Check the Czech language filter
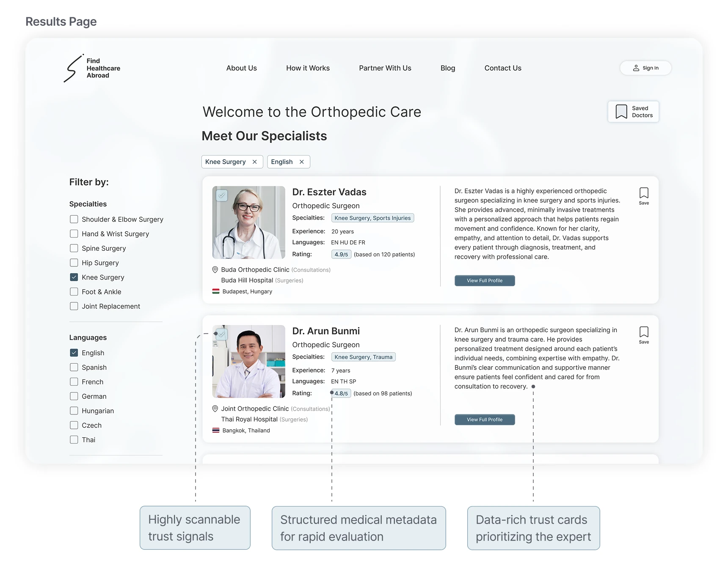Screen dimensions: 728x565 [x=74, y=425]
